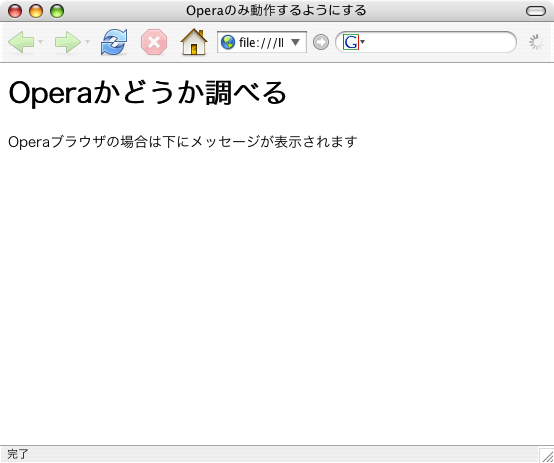
Task: Click into the Google search field
Action: pyautogui.click(x=438, y=42)
